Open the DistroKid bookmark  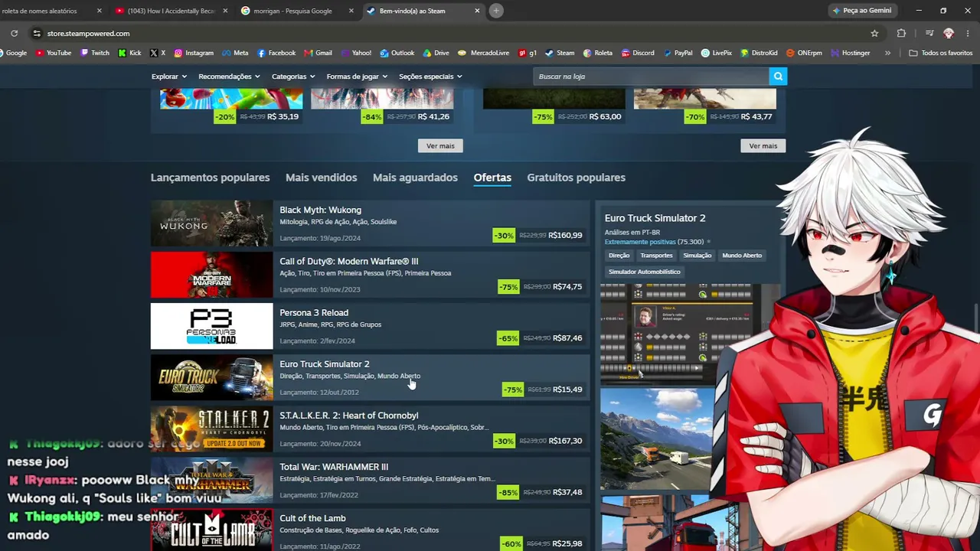[x=759, y=53]
